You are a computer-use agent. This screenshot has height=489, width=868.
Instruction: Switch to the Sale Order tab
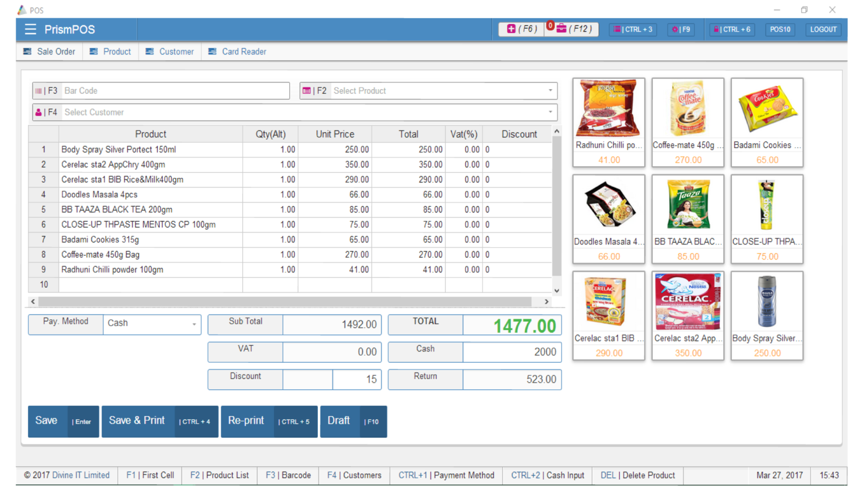(49, 52)
